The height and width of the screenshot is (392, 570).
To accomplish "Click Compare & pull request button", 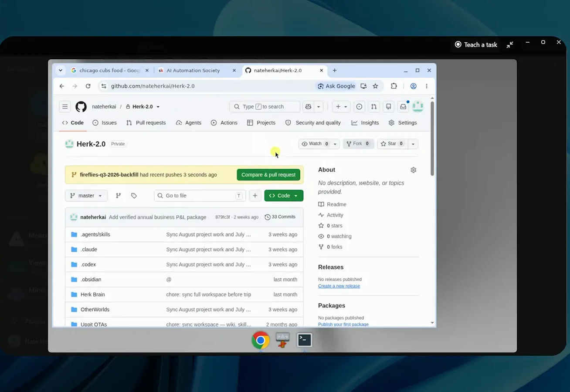I will click(x=268, y=175).
